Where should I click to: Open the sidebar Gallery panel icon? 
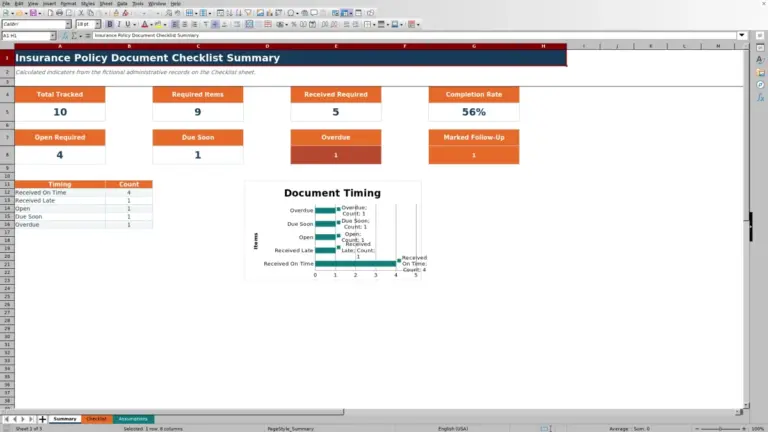click(760, 72)
